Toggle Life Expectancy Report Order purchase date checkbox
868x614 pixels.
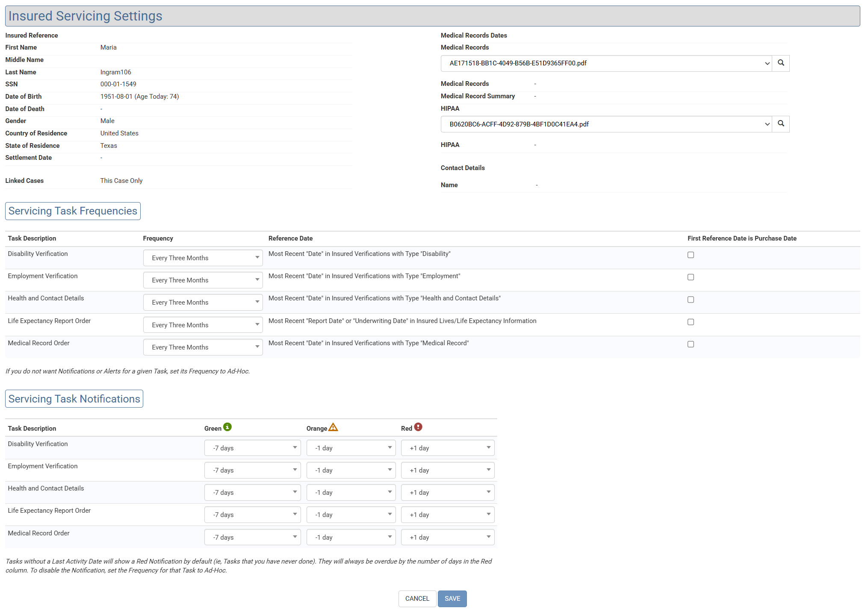point(691,322)
